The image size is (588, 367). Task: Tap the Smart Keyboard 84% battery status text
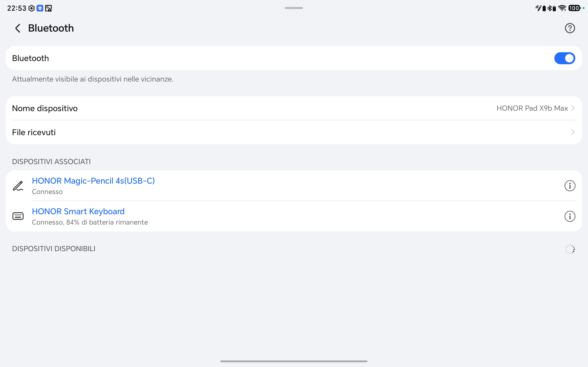[90, 222]
